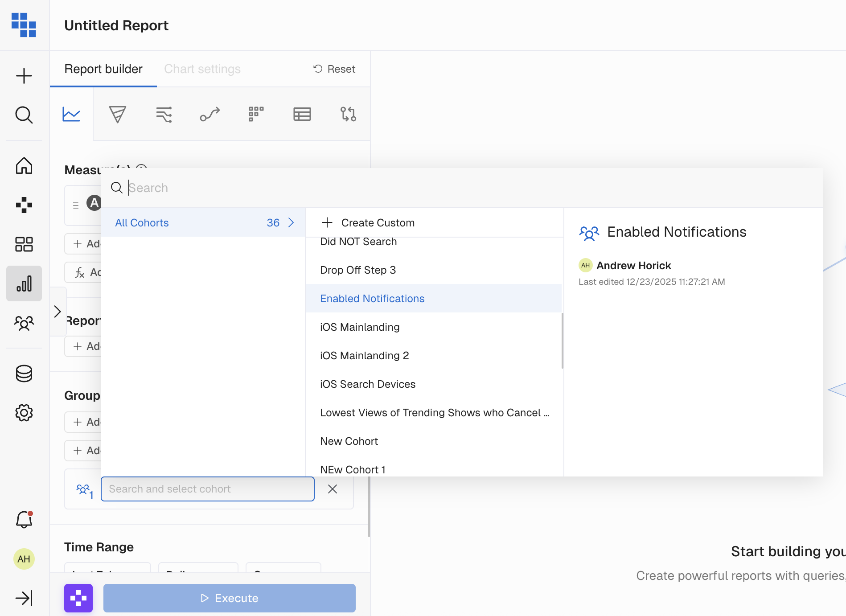
Task: Open the cohorts people sidebar icon
Action: point(24,323)
